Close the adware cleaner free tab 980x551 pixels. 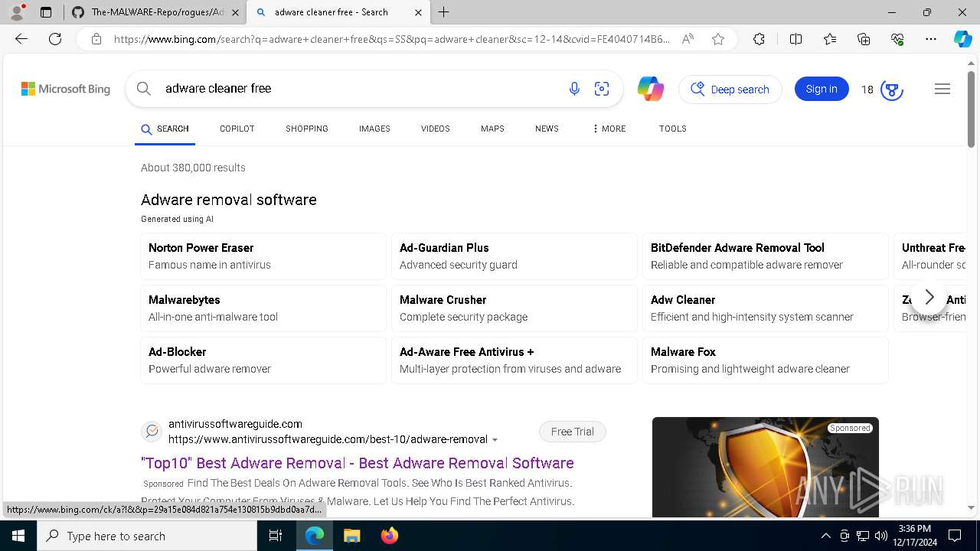tap(418, 12)
